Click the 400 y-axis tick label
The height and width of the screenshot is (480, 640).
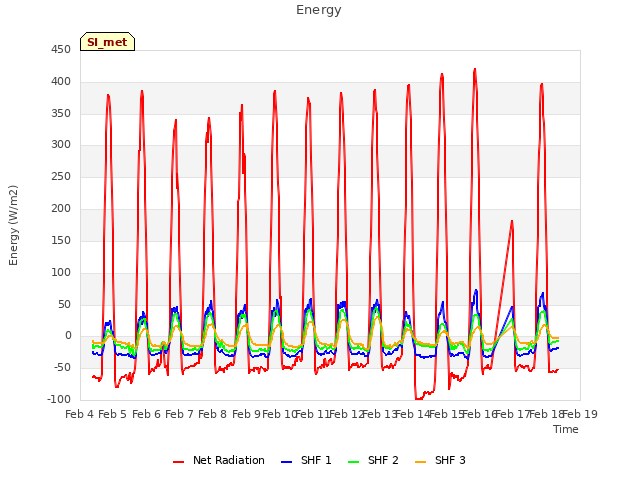click(x=61, y=82)
